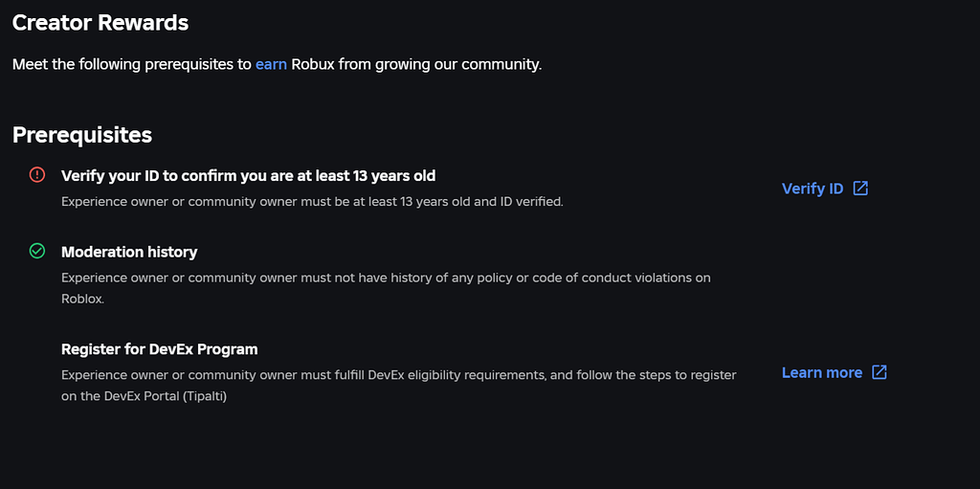Click the red alert icon beside Verify your ID

(x=37, y=174)
